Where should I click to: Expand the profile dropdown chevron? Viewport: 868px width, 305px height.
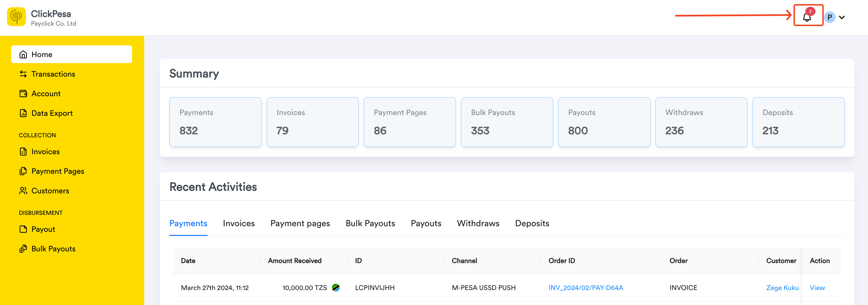point(842,17)
